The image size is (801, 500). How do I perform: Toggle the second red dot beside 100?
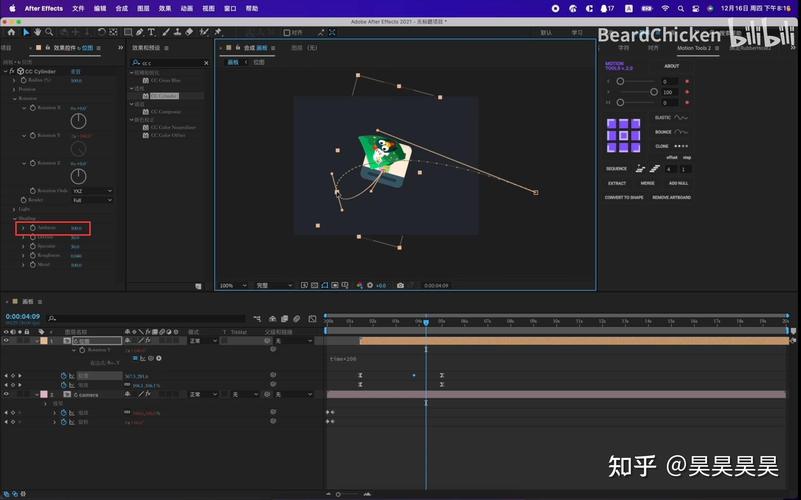(x=687, y=92)
